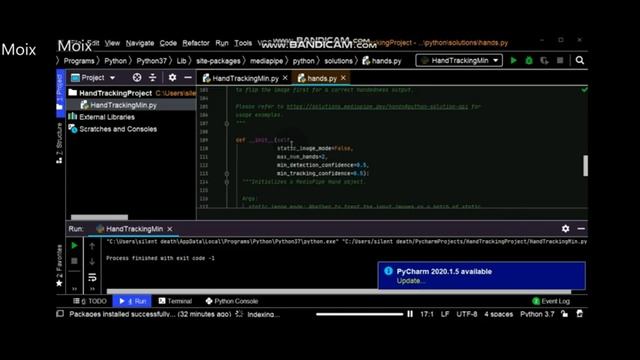
Task: Click Update... link in PyCharm notification
Action: point(411,281)
